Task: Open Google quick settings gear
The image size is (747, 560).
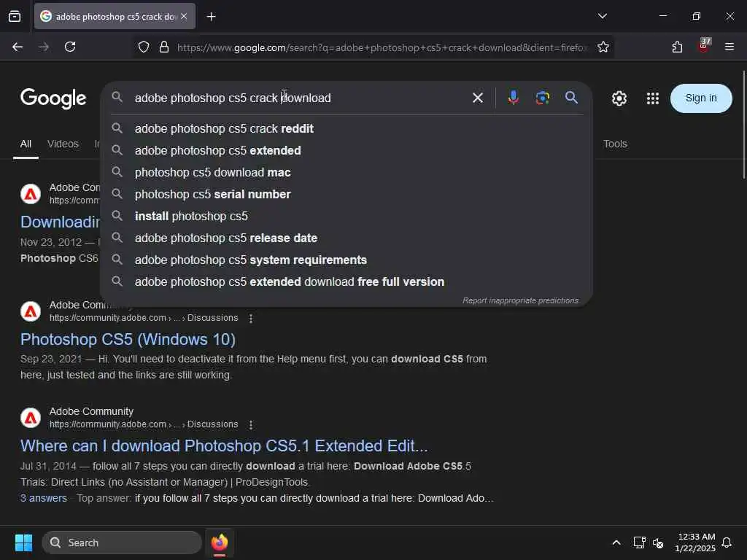Action: [619, 98]
